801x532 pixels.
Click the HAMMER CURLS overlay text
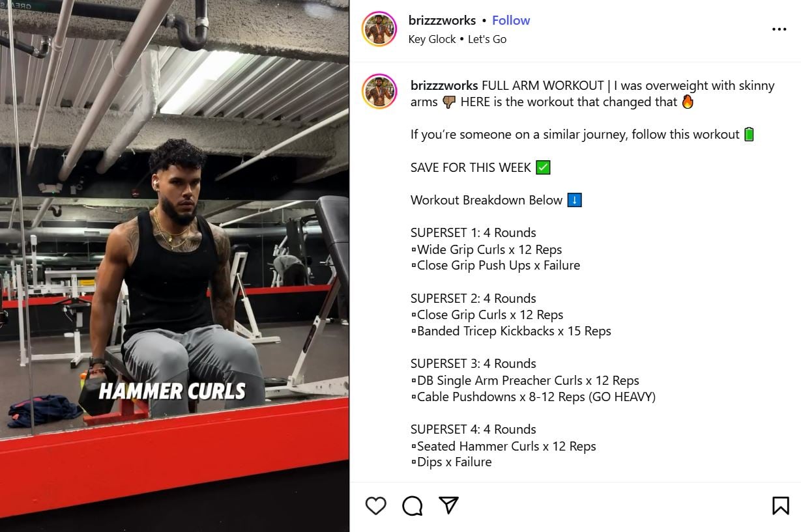point(172,391)
